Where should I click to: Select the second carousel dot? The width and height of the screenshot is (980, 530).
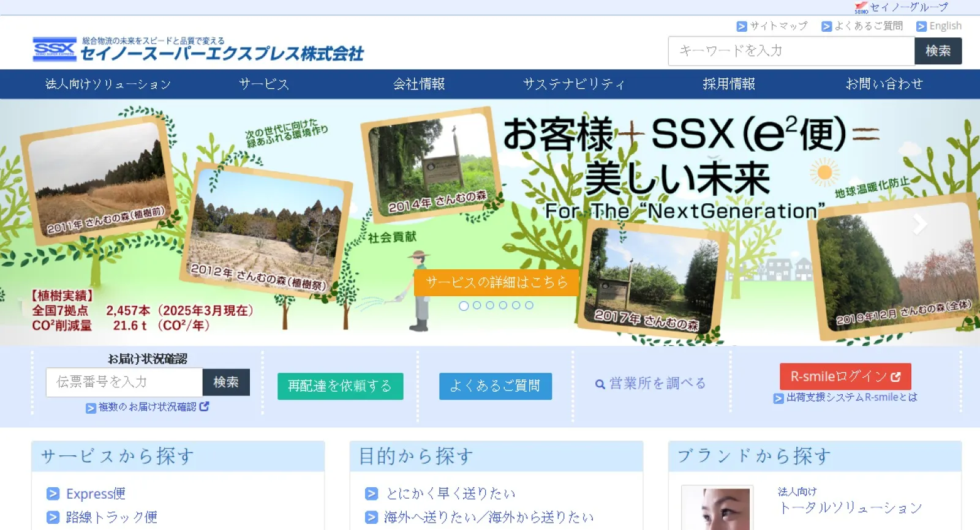click(x=477, y=305)
